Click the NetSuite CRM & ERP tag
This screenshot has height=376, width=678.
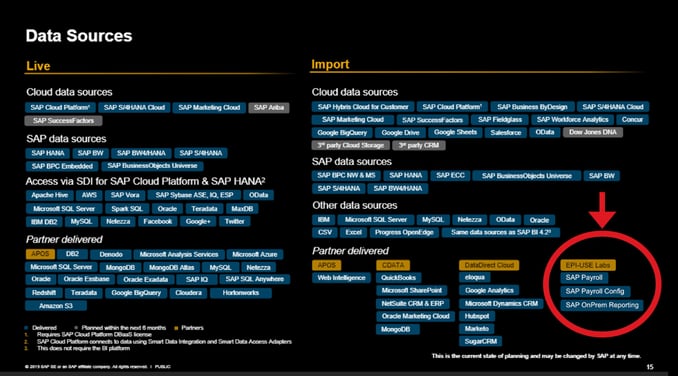pos(413,304)
